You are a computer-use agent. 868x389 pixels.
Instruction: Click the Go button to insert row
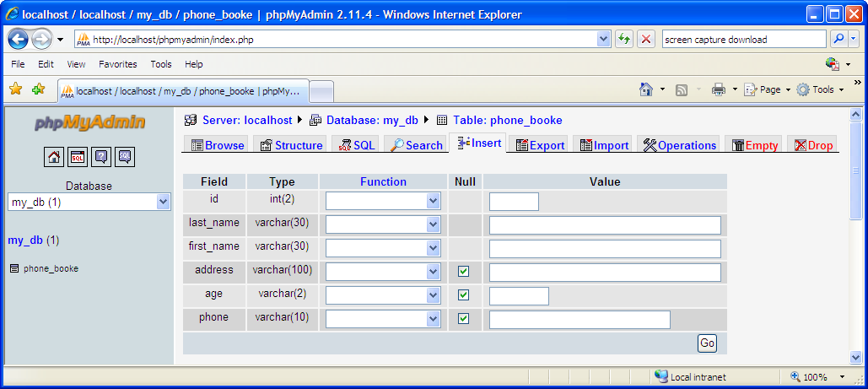[x=708, y=343]
